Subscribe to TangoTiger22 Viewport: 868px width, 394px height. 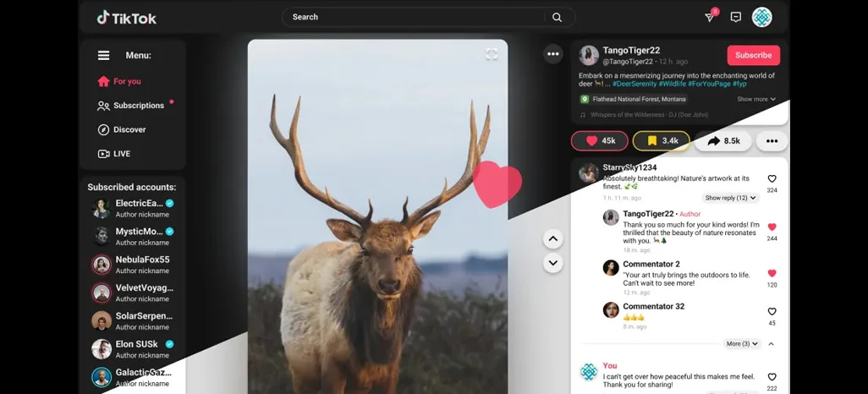[x=754, y=55]
